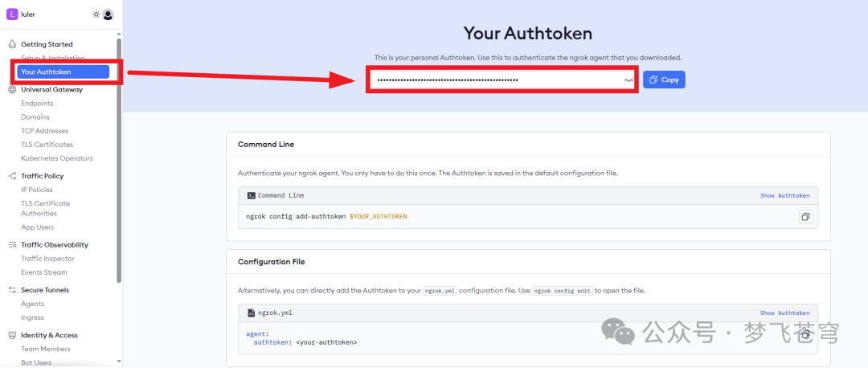Open Ingress page

[x=32, y=317]
